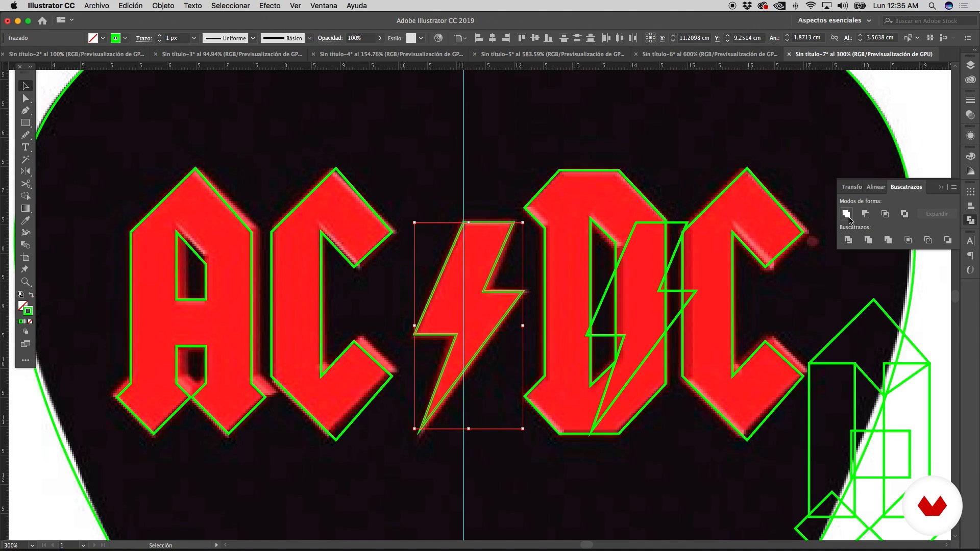
Task: Change screen mode in toolbar
Action: pyautogui.click(x=26, y=344)
